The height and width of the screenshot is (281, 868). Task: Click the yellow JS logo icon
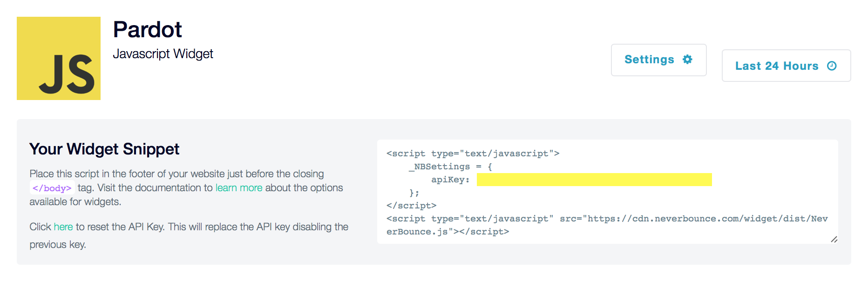pos(59,58)
